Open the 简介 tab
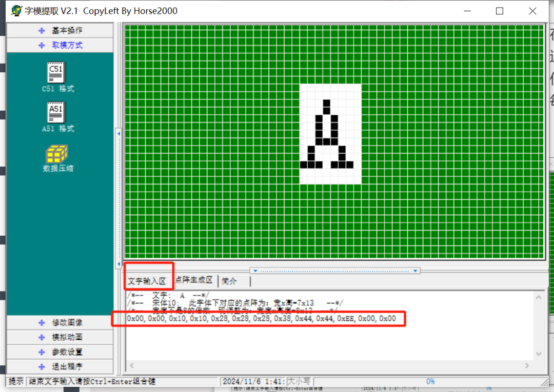The height and width of the screenshot is (392, 554). click(x=229, y=281)
